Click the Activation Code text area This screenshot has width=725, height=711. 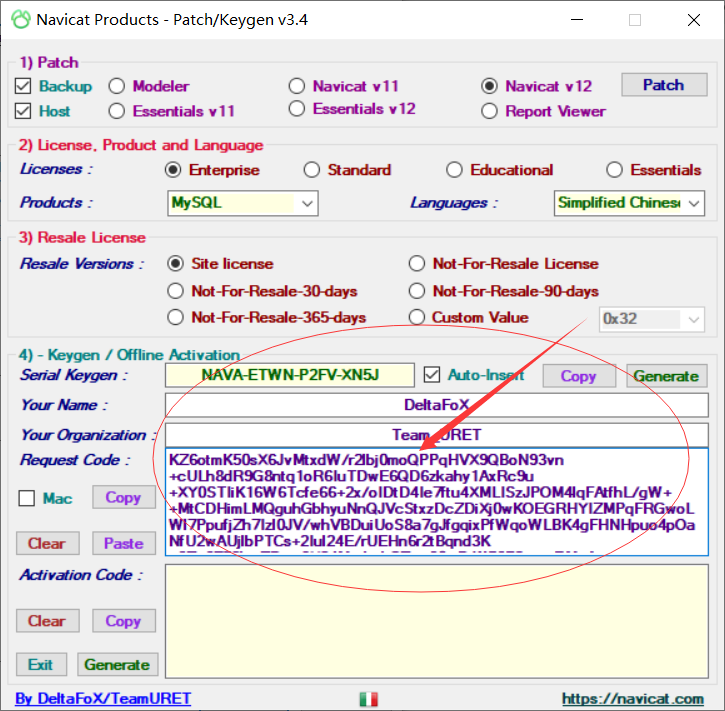(436, 621)
